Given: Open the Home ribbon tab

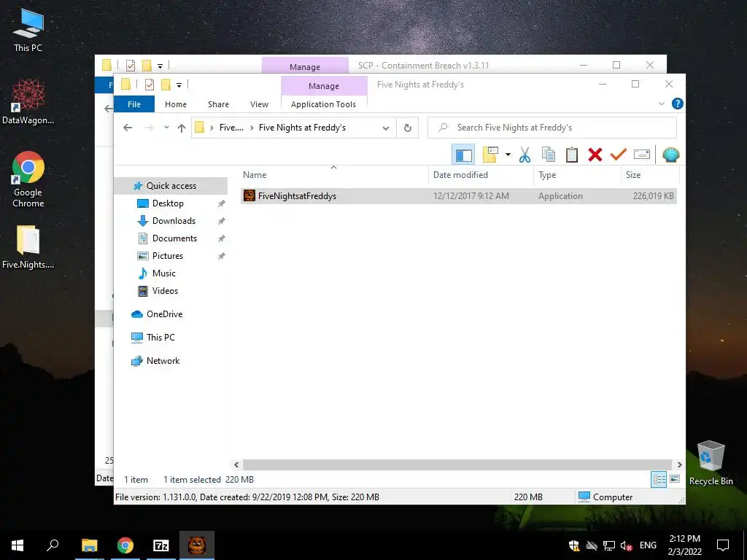Looking at the screenshot, I should 176,104.
